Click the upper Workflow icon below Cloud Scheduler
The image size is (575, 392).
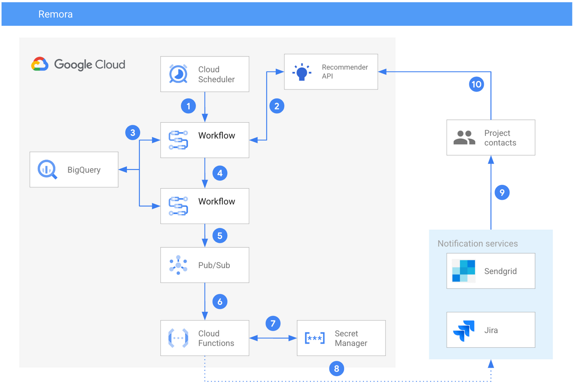(x=178, y=140)
